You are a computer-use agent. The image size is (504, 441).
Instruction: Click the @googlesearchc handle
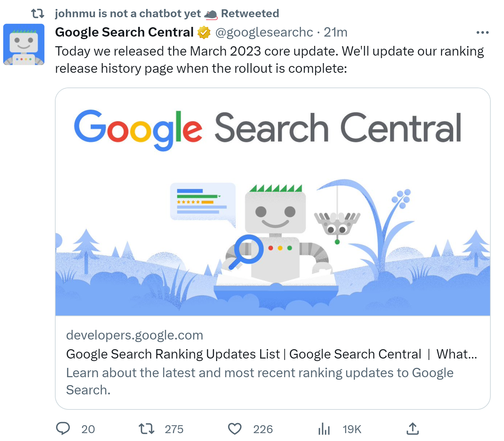tap(264, 32)
